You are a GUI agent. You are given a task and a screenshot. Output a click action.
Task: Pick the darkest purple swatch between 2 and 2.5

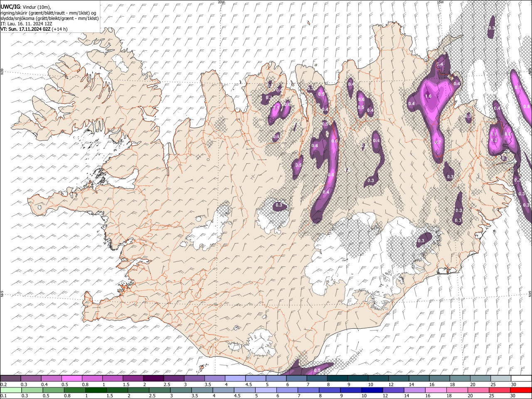click(153, 379)
